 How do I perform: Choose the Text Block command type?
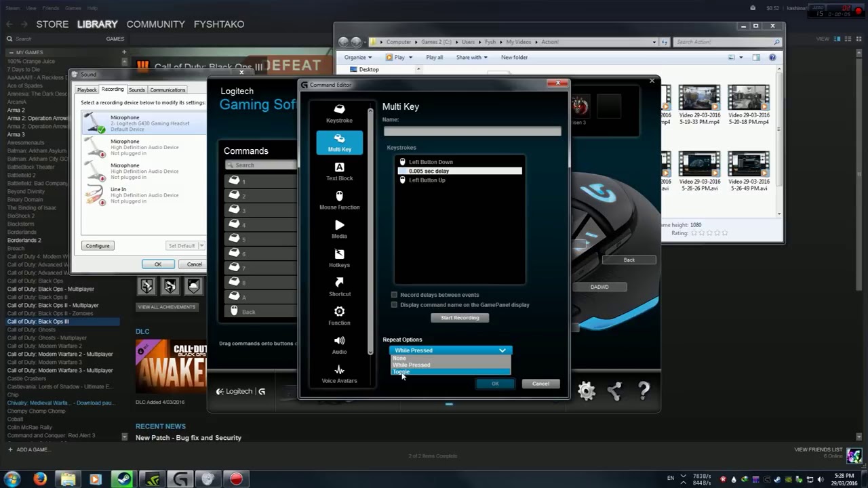tap(339, 171)
